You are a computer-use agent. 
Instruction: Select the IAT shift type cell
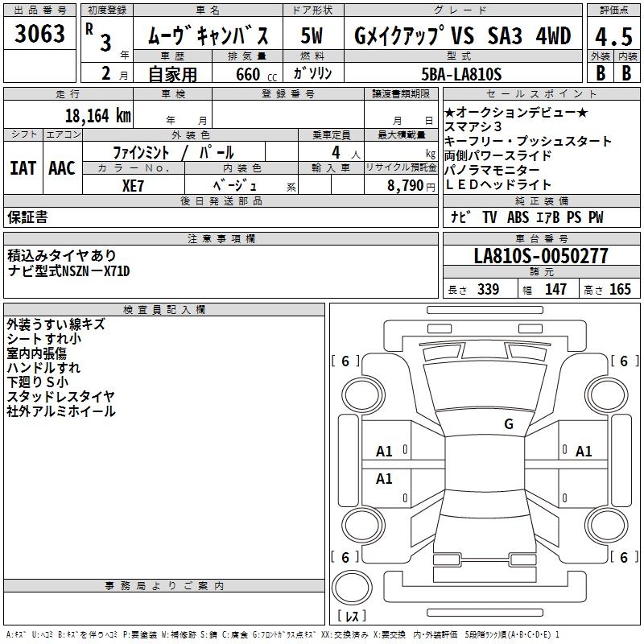pos(22,167)
